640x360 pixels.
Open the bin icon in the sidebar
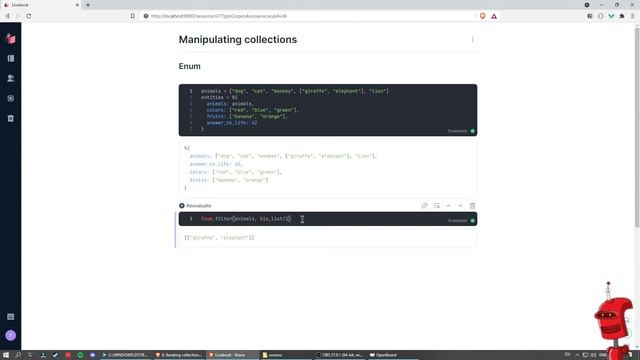[x=11, y=118]
